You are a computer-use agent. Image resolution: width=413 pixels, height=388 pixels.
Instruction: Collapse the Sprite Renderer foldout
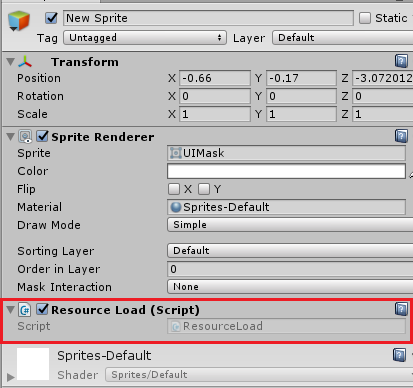(11, 137)
